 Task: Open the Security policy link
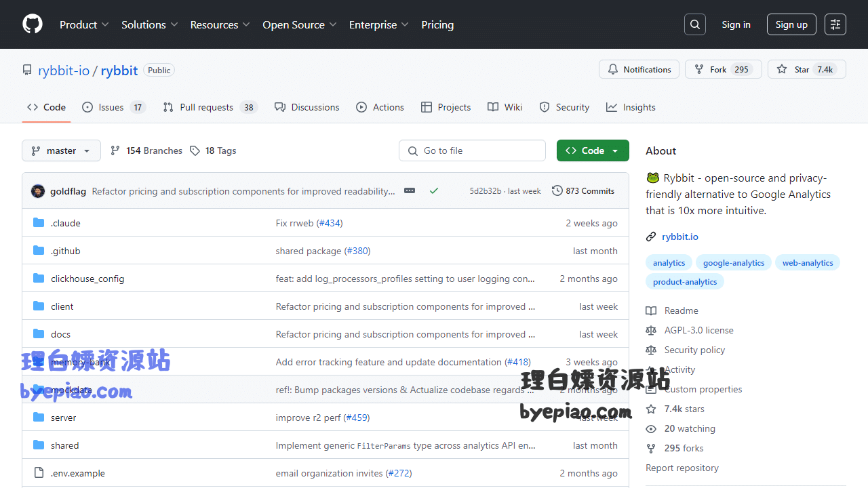coord(694,350)
